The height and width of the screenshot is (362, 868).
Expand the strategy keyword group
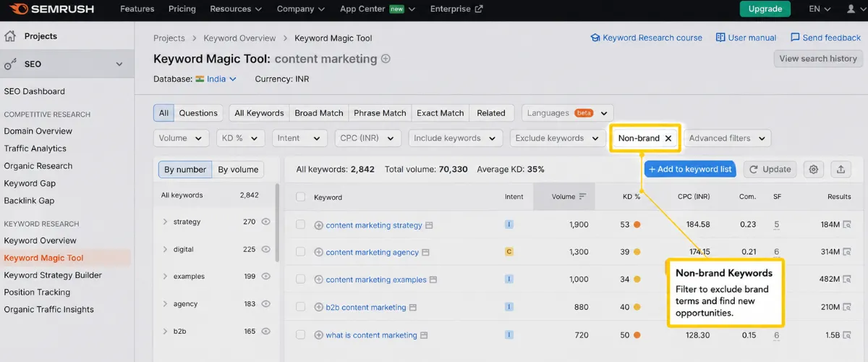(165, 222)
